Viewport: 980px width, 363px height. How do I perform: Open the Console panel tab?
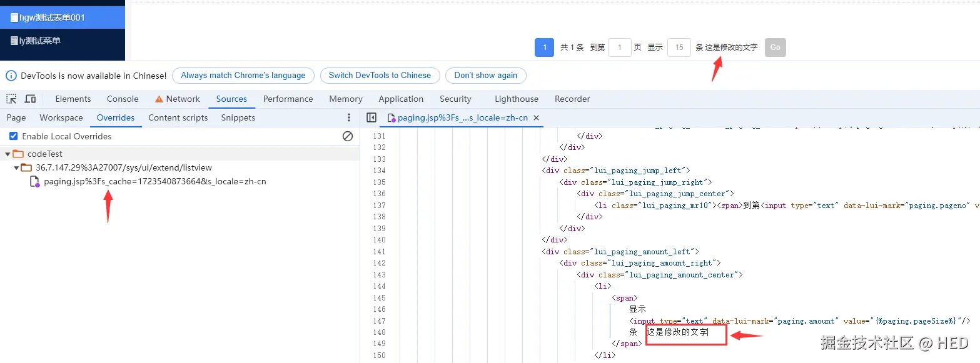(123, 99)
